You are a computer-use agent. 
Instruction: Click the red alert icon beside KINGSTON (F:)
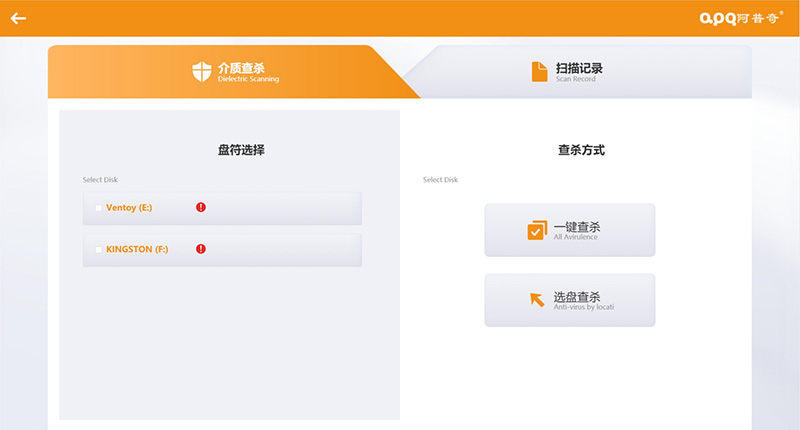coord(201,249)
